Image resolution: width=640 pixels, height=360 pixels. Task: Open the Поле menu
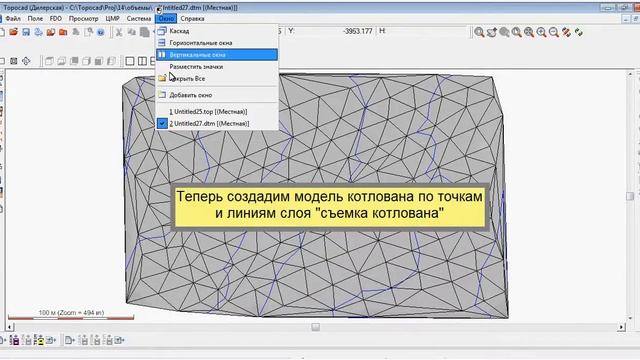point(35,18)
